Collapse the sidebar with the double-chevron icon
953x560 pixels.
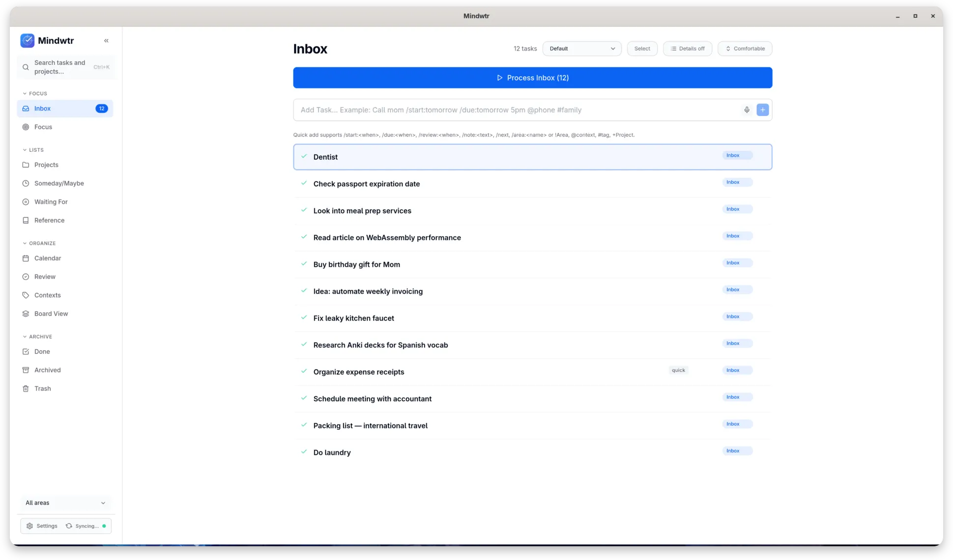coord(106,41)
